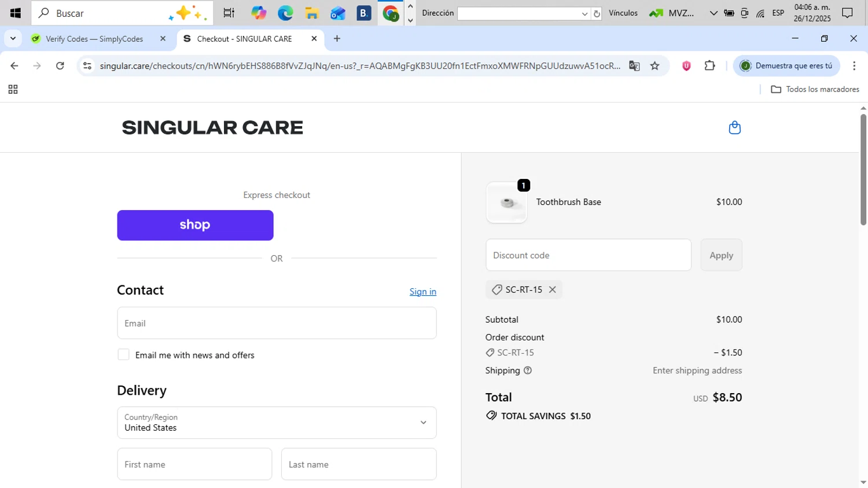Open the shield extension icon
Viewport: 868px width, 488px height.
click(686, 66)
